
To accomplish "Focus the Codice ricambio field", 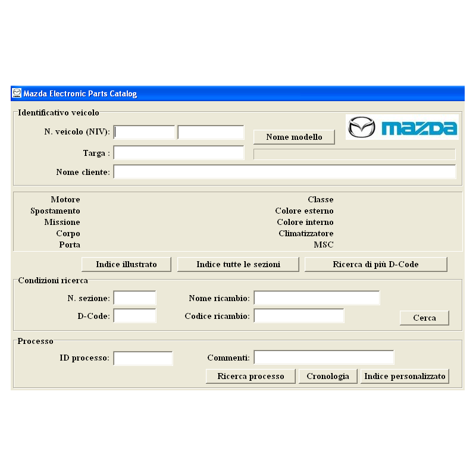I will point(299,316).
